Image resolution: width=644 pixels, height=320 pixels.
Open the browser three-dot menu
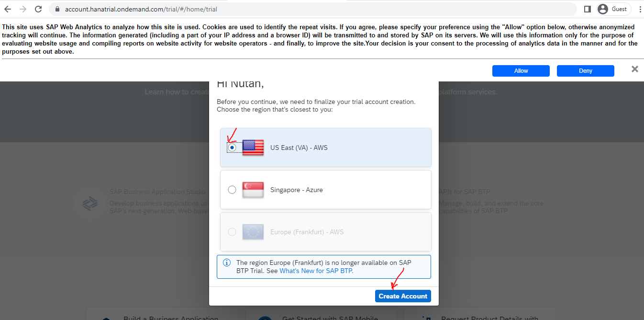tap(640, 9)
